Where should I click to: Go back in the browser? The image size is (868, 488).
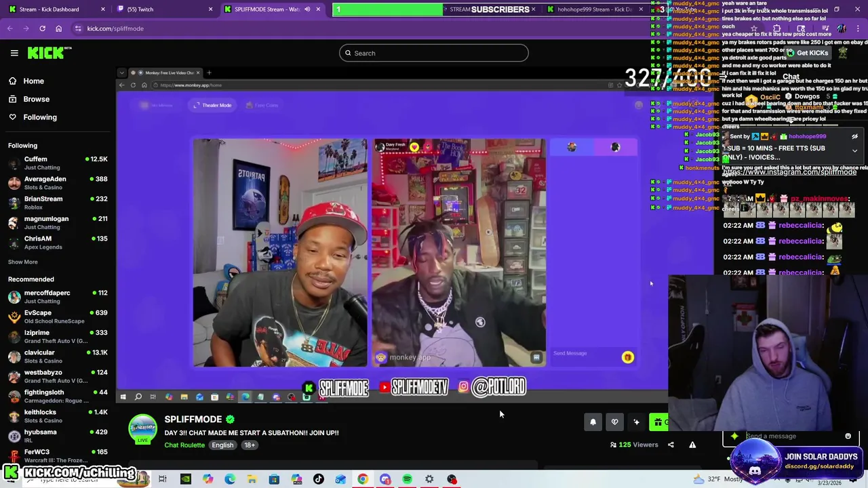tap(9, 28)
